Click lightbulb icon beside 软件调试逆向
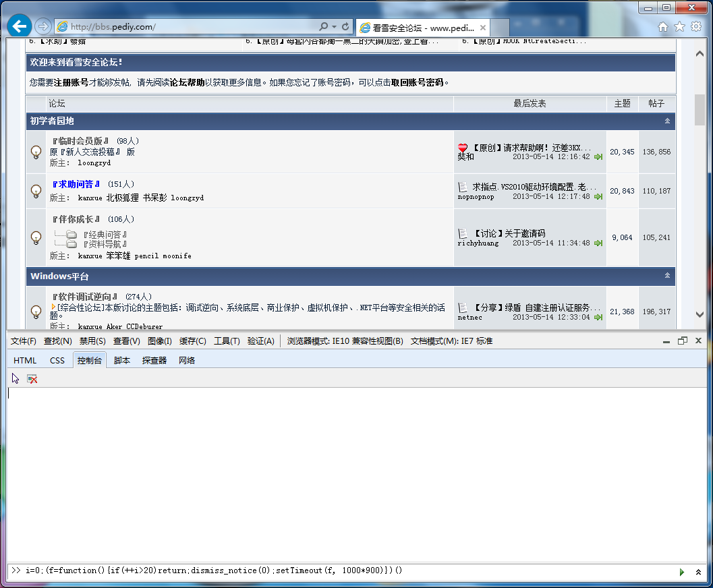Screen dimensions: 713x588 pos(36,312)
